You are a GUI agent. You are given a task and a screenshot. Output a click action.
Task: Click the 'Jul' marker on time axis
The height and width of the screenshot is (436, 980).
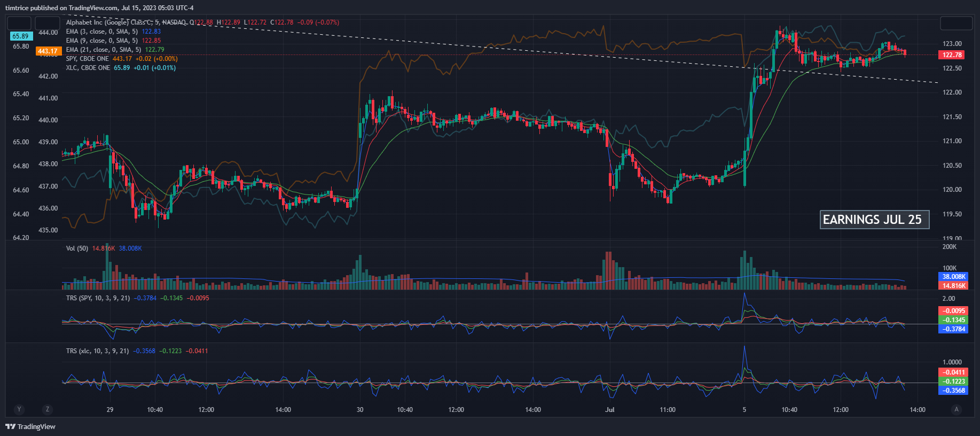[610, 410]
